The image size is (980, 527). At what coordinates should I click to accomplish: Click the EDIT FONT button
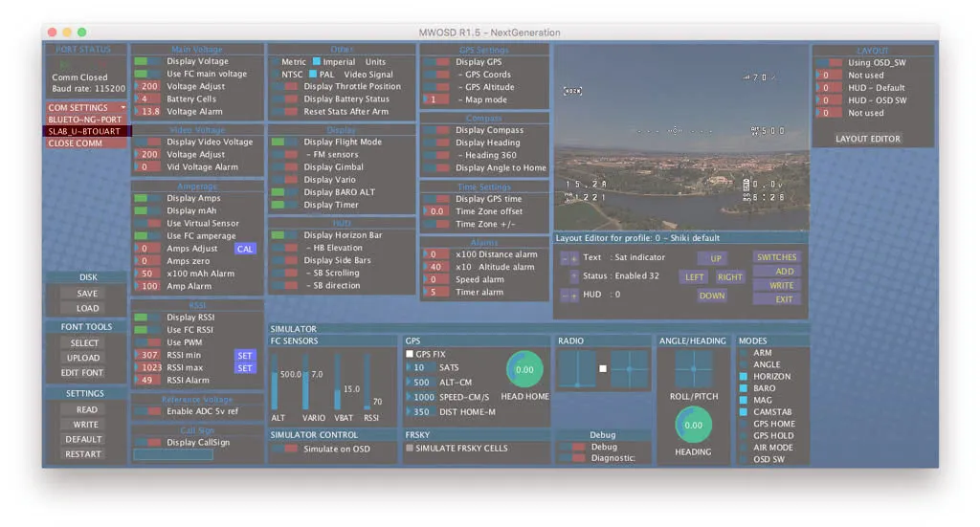[x=83, y=373]
